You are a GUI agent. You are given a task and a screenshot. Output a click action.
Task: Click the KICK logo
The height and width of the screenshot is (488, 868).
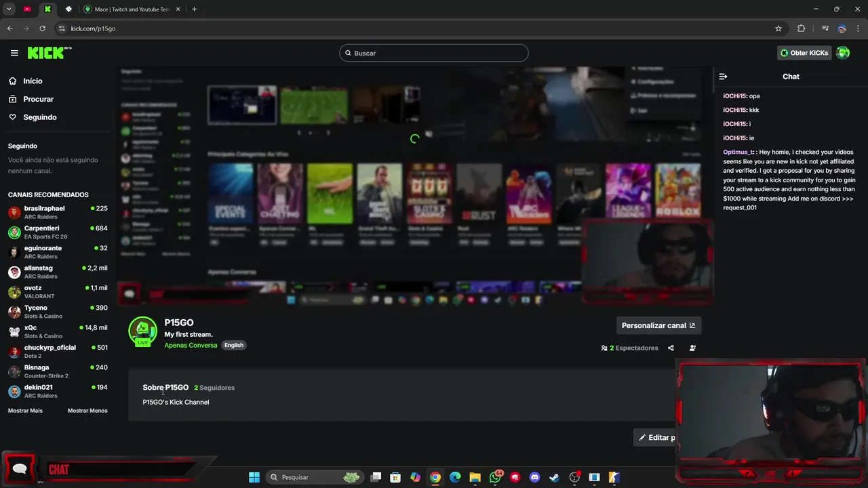[50, 53]
